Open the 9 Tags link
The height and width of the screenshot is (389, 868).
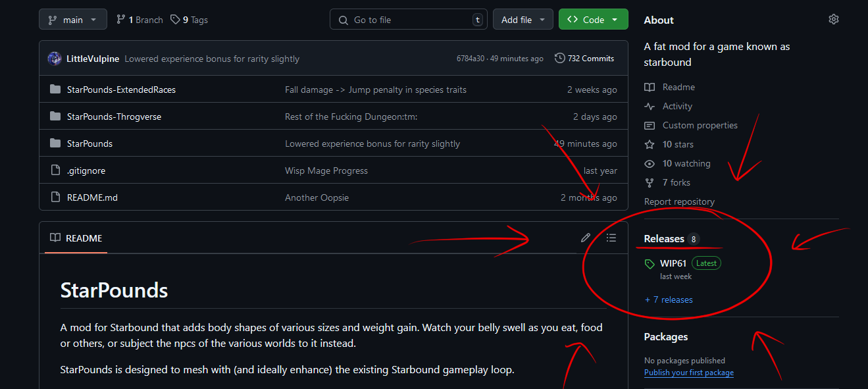(190, 20)
